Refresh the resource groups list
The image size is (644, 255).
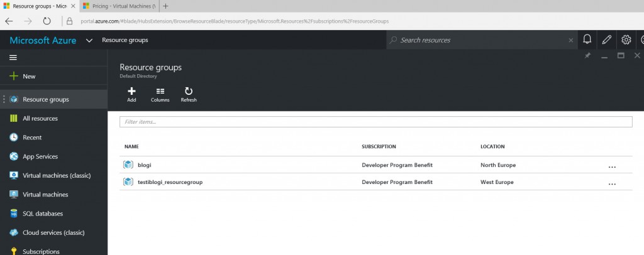click(189, 95)
